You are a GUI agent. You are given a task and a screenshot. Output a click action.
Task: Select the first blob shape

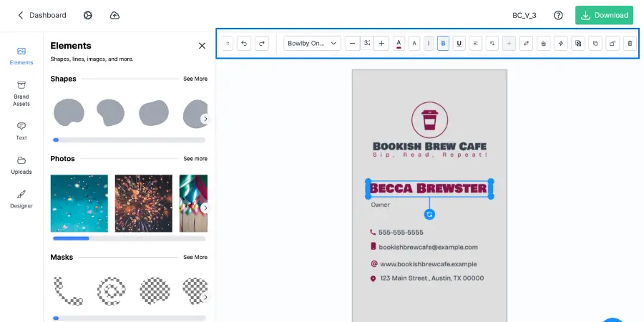click(x=69, y=112)
